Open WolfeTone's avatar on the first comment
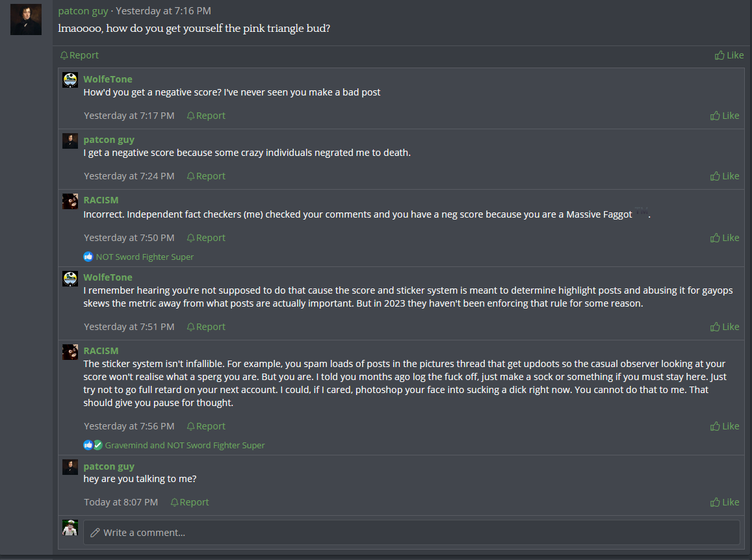The height and width of the screenshot is (560, 752). click(70, 81)
